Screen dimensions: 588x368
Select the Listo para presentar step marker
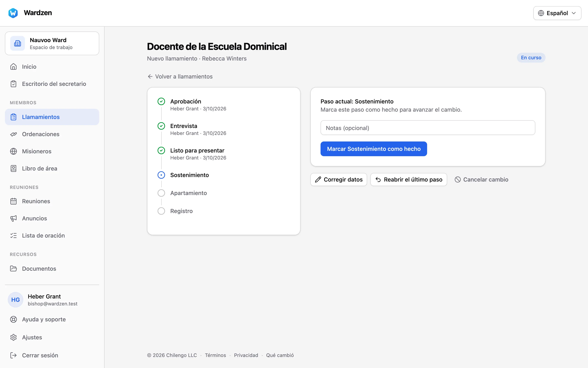pyautogui.click(x=161, y=151)
